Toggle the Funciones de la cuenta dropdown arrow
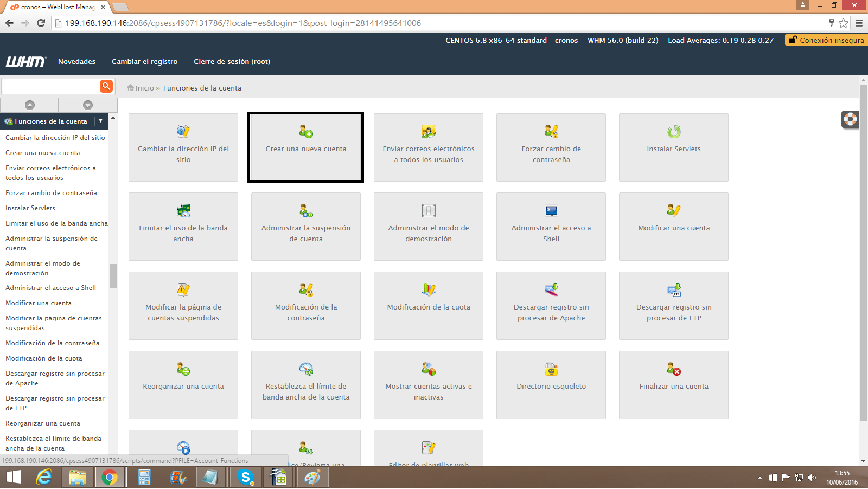The width and height of the screenshot is (868, 489). 101,121
